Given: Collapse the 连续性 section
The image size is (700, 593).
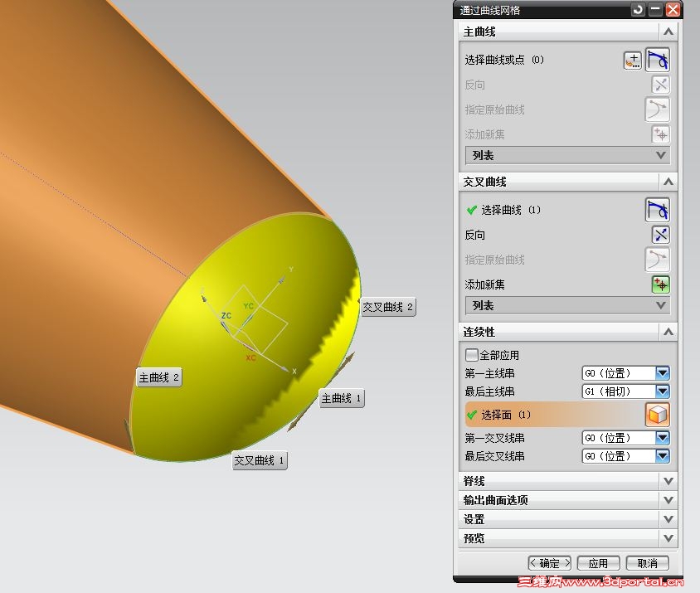Looking at the screenshot, I should [x=668, y=332].
